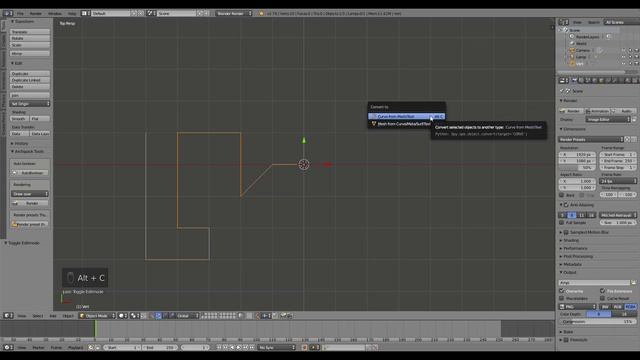
Task: Jump to first frame in timeline
Action: point(219,348)
